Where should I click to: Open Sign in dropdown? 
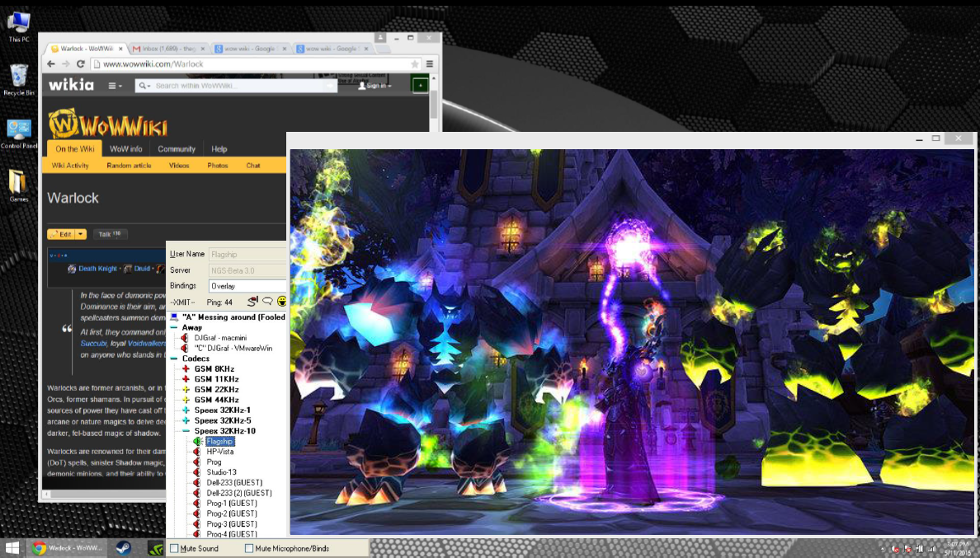pos(375,86)
